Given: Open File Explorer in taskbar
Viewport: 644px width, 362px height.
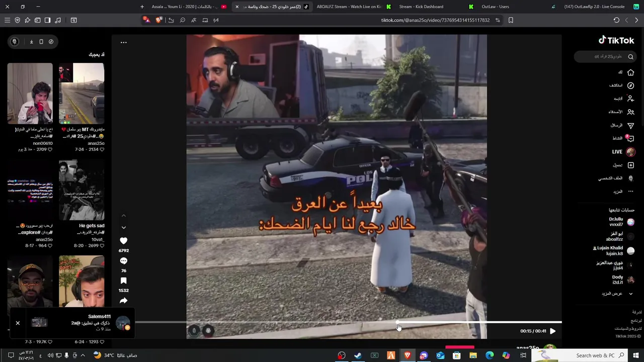Looking at the screenshot, I should click(x=473, y=355).
